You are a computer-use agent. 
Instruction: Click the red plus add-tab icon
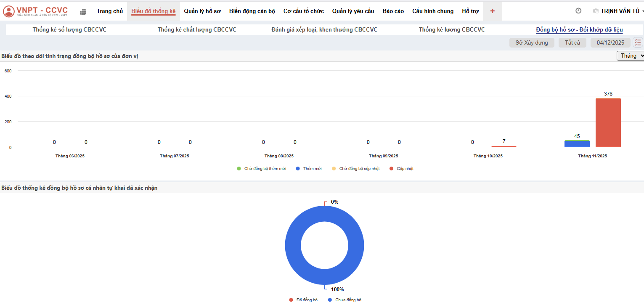coord(492,11)
